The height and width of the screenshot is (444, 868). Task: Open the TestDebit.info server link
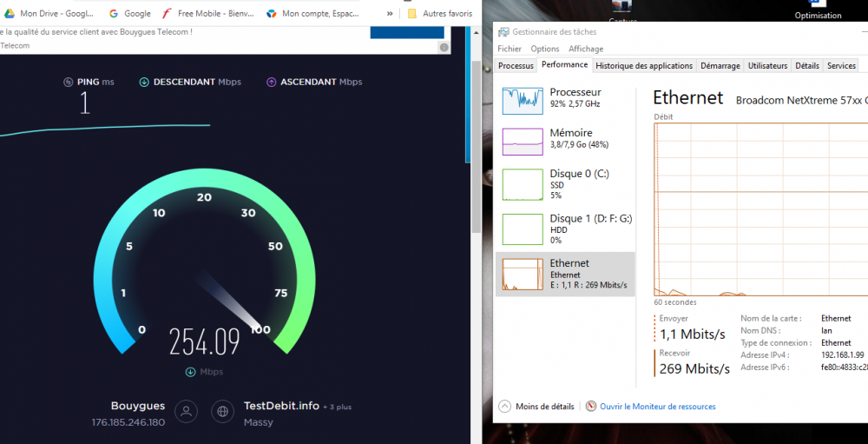281,406
